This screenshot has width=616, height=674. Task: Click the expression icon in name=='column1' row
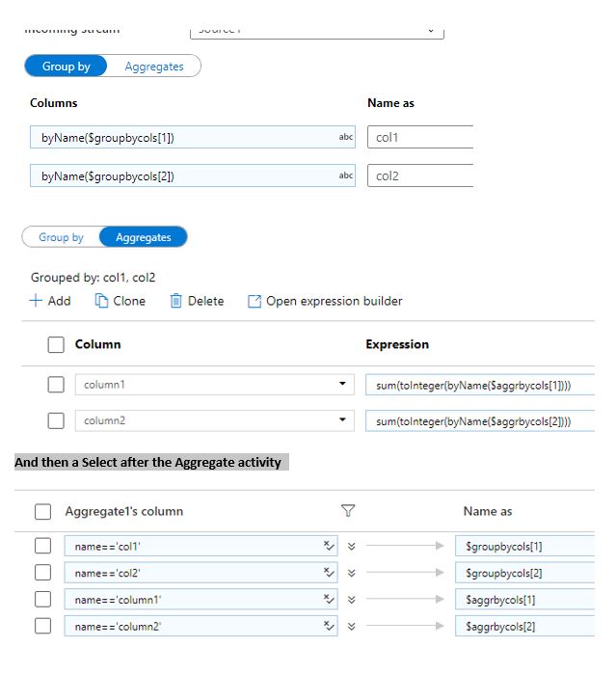tap(329, 599)
